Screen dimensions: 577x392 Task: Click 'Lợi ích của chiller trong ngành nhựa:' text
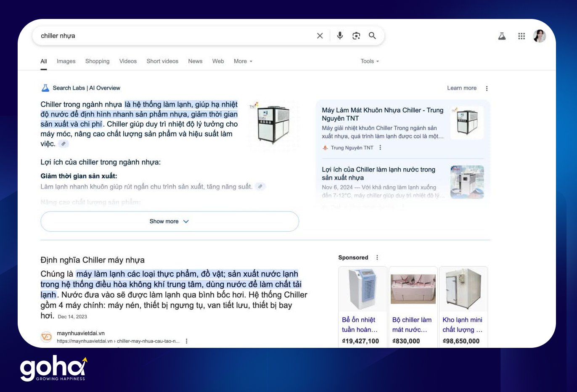tap(101, 162)
